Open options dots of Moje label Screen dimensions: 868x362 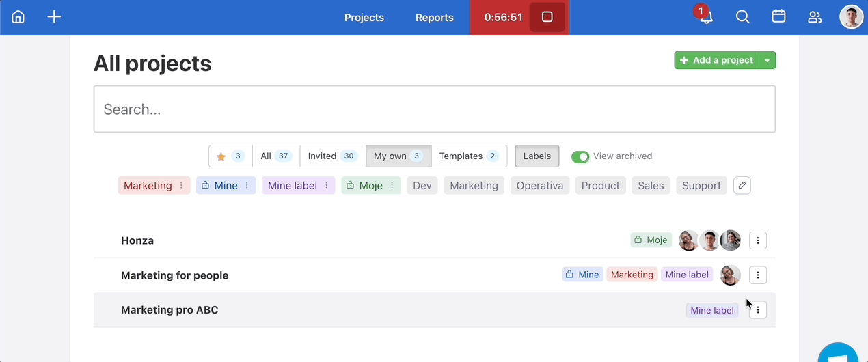pos(392,186)
